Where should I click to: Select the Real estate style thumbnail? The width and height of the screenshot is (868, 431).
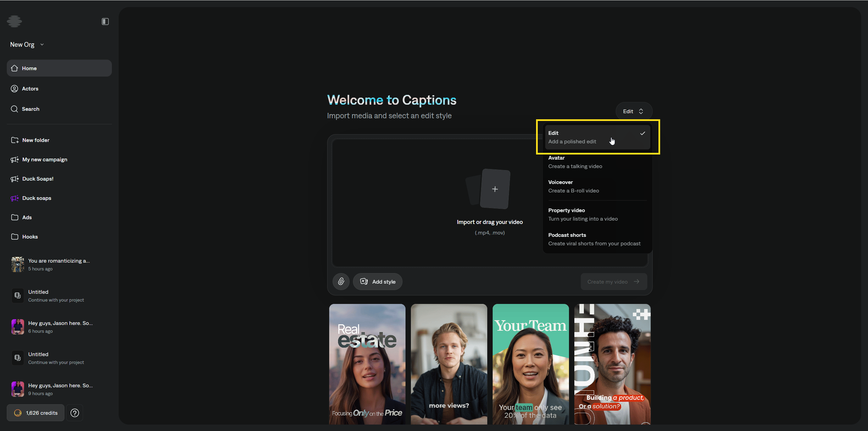(367, 364)
